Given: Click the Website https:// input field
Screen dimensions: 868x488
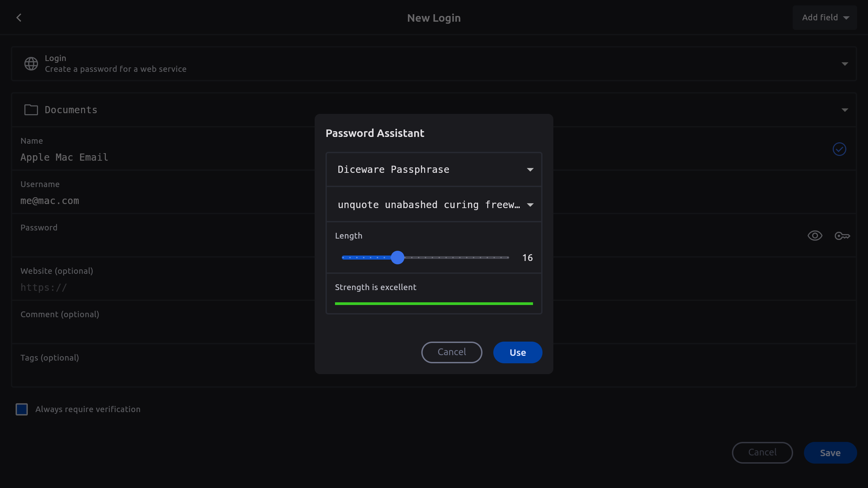Looking at the screenshot, I should [163, 287].
